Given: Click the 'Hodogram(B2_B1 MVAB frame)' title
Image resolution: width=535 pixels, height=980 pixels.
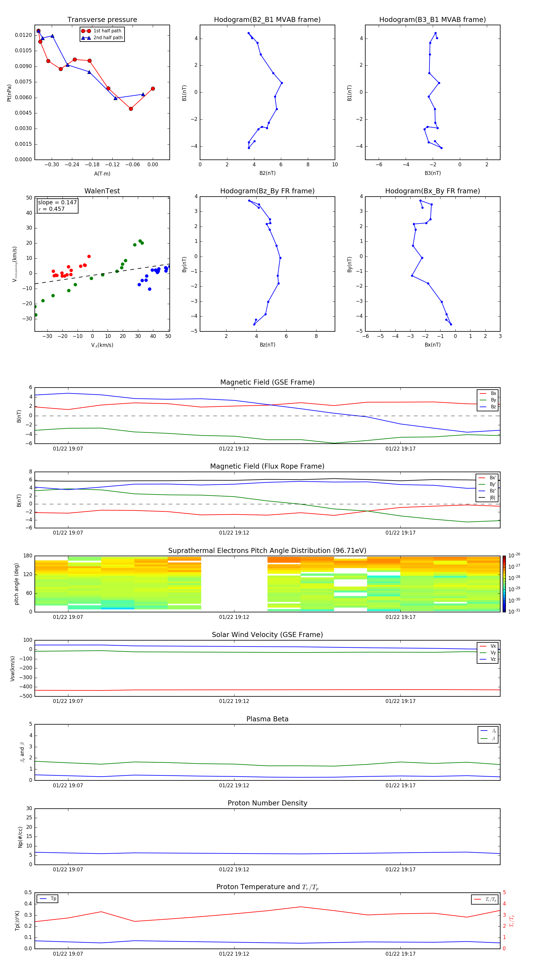Looking at the screenshot, I should (267, 19).
